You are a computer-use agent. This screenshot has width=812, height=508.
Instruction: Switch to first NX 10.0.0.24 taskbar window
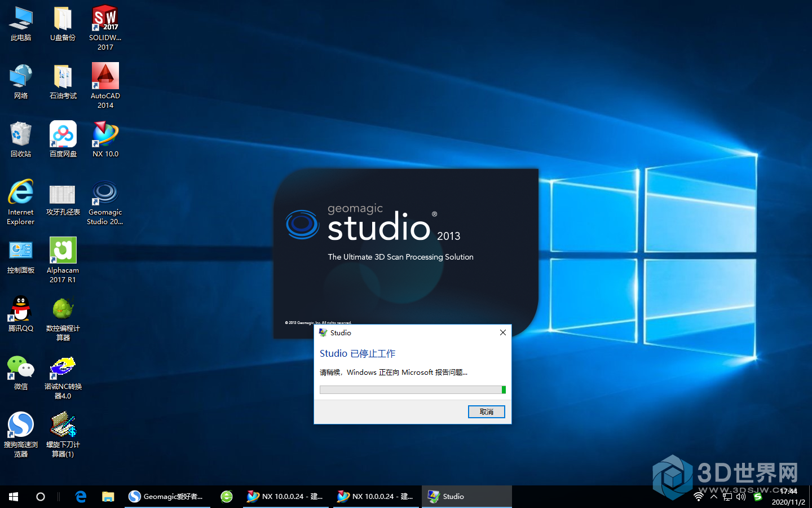286,497
